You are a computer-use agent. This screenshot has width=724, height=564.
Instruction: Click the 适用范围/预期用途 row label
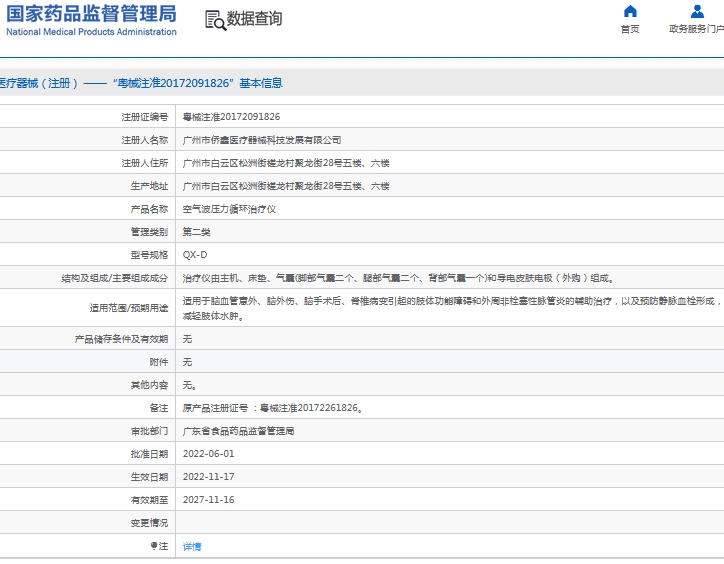pos(129,308)
